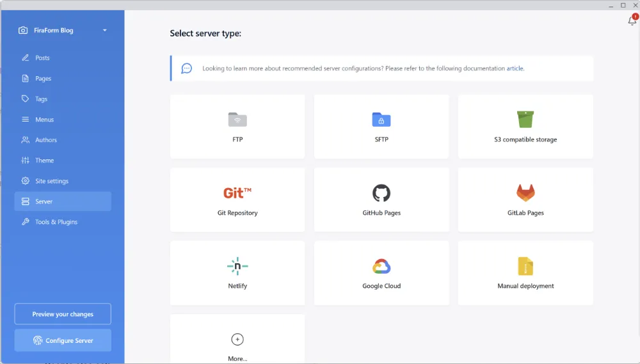Choose the Manual deployment card
640x364 pixels.
525,273
